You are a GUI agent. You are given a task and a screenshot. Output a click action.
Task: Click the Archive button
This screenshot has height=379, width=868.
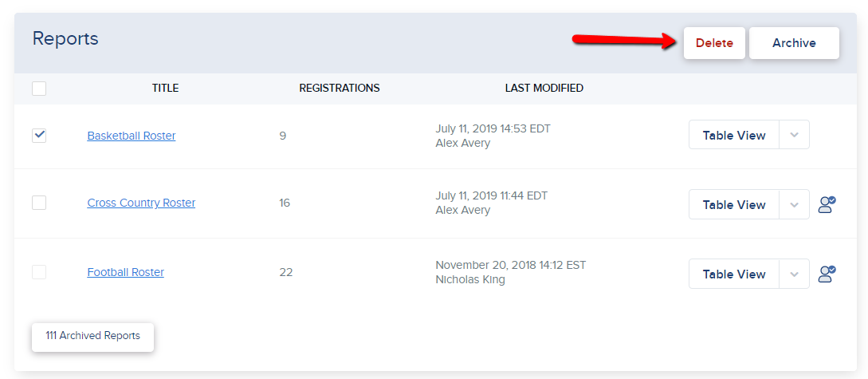794,43
